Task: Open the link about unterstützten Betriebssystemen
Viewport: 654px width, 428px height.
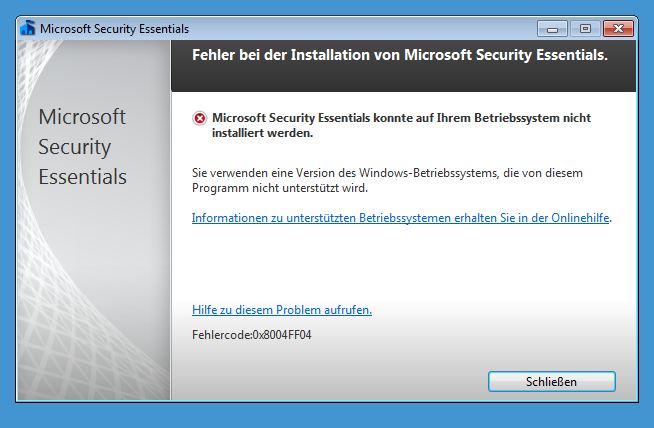Action: 401,217
